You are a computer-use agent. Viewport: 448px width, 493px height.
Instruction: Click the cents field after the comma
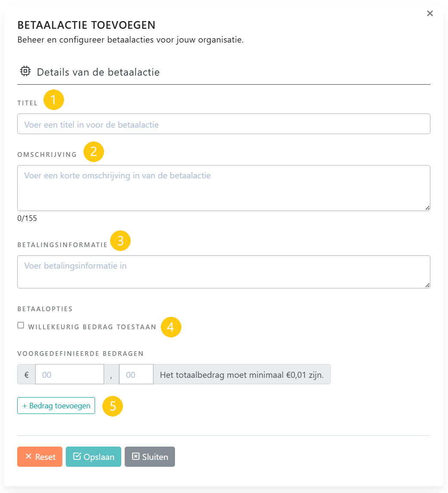click(x=136, y=374)
